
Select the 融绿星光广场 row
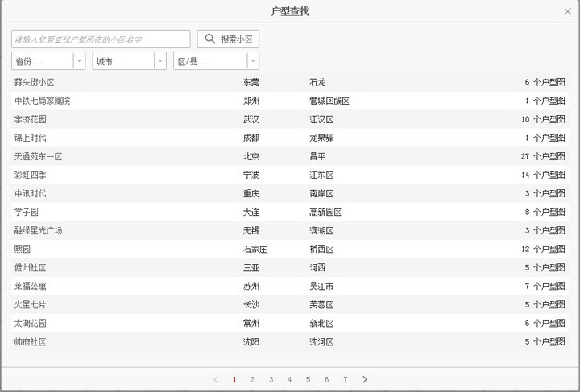click(38, 230)
